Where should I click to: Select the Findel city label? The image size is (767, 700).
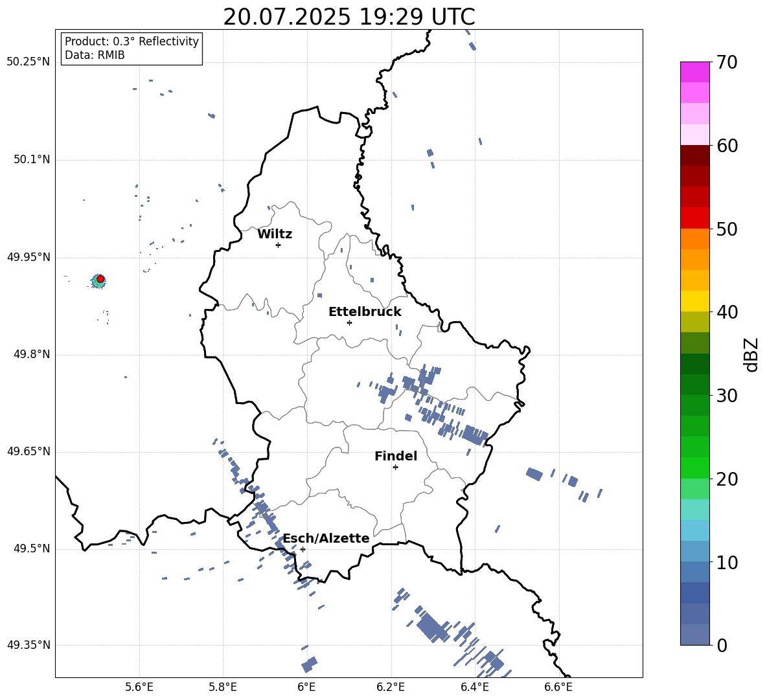(396, 456)
